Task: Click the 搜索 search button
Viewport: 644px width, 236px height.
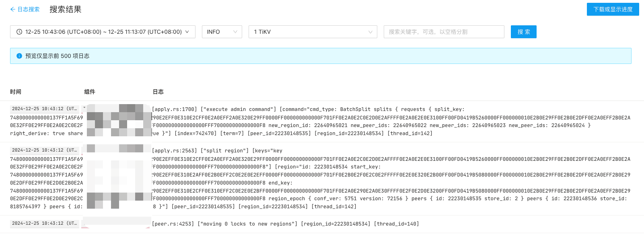Action: pos(524,32)
